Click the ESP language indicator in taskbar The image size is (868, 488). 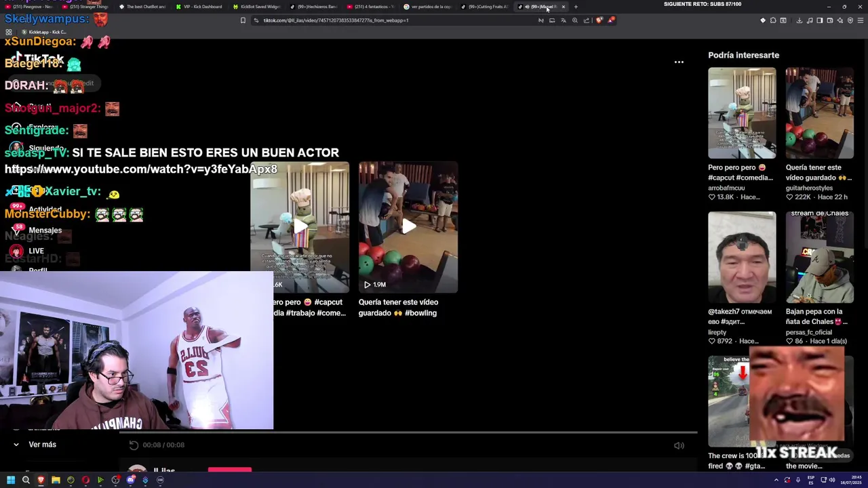click(x=811, y=480)
